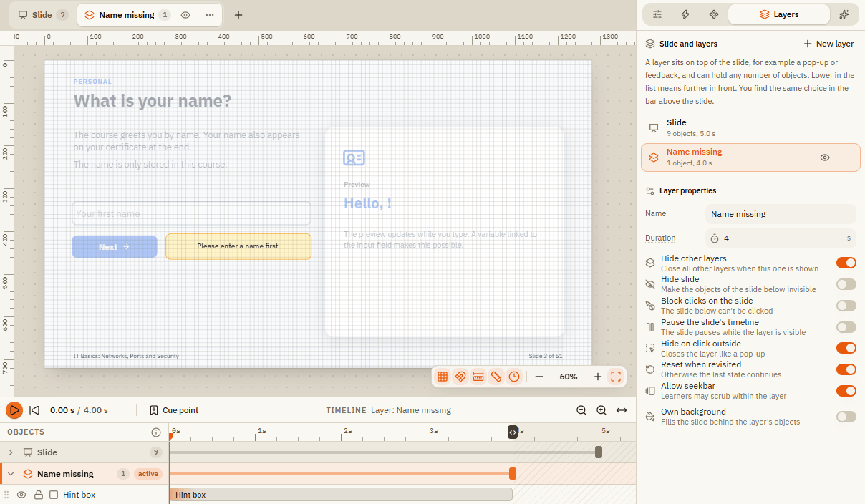
Task: Click the active badge on Name missing
Action: click(148, 474)
